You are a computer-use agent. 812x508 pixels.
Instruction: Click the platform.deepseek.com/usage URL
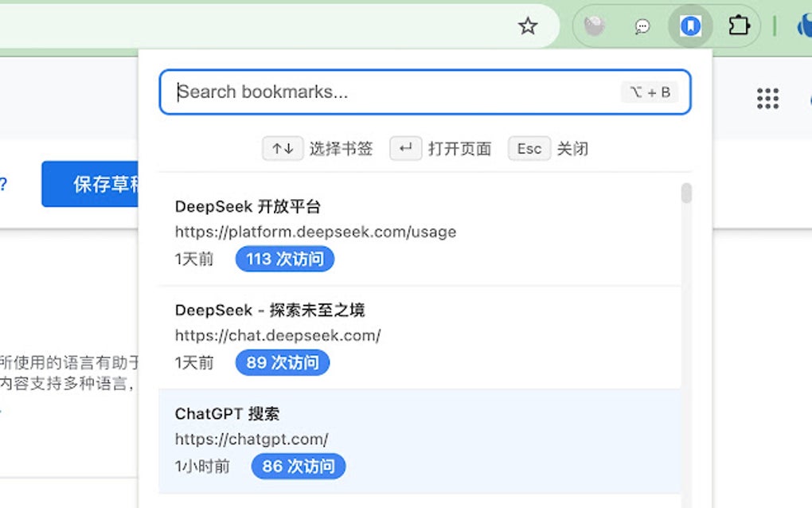(315, 232)
